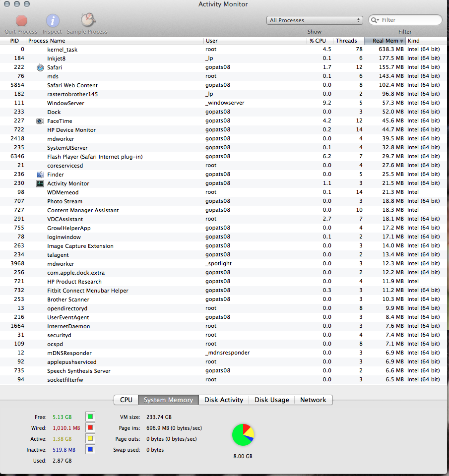Select the opendirectoryd process
449x476 pixels.
pyautogui.click(x=223, y=308)
